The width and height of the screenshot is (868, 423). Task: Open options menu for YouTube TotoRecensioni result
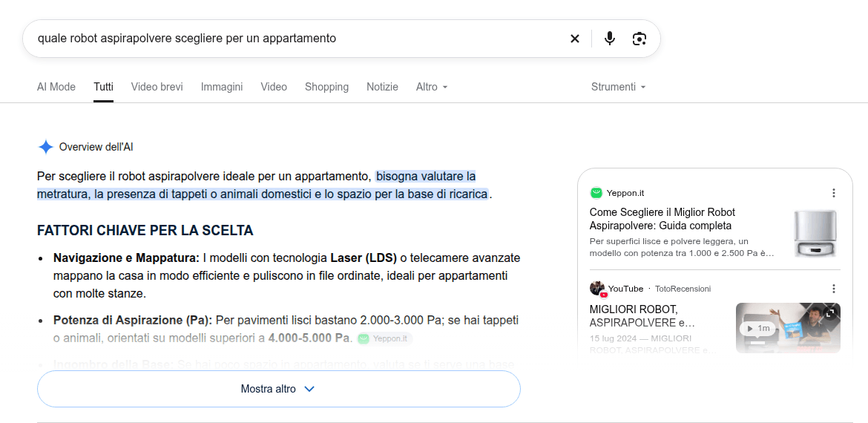[834, 289]
